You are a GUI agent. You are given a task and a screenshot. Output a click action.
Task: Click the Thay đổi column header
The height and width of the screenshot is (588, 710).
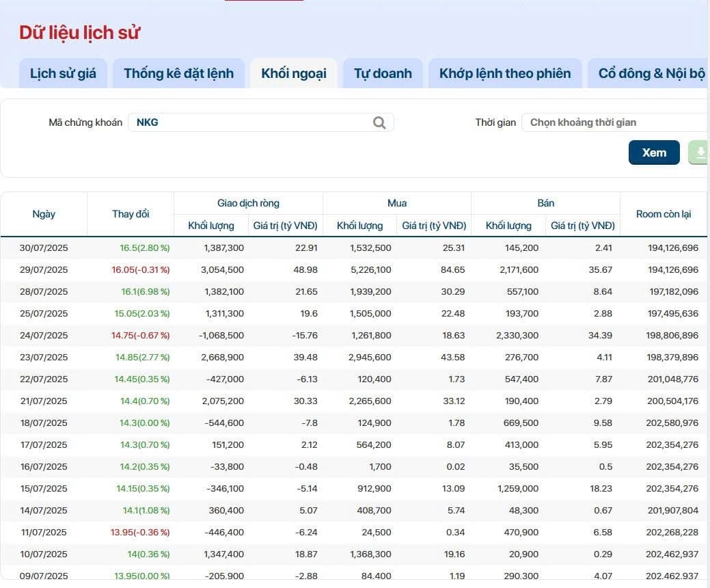131,214
